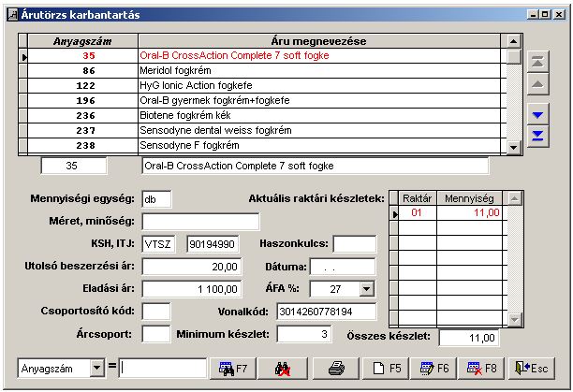Click stock grid scrollbar up arrow
This screenshot has width=573, height=392.
point(515,198)
